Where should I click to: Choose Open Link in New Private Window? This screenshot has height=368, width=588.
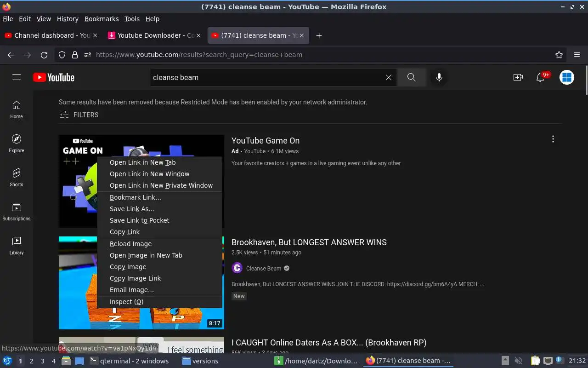click(x=160, y=185)
